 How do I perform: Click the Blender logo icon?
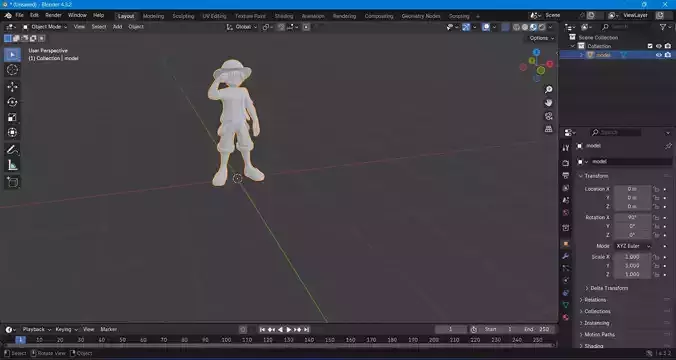8,16
